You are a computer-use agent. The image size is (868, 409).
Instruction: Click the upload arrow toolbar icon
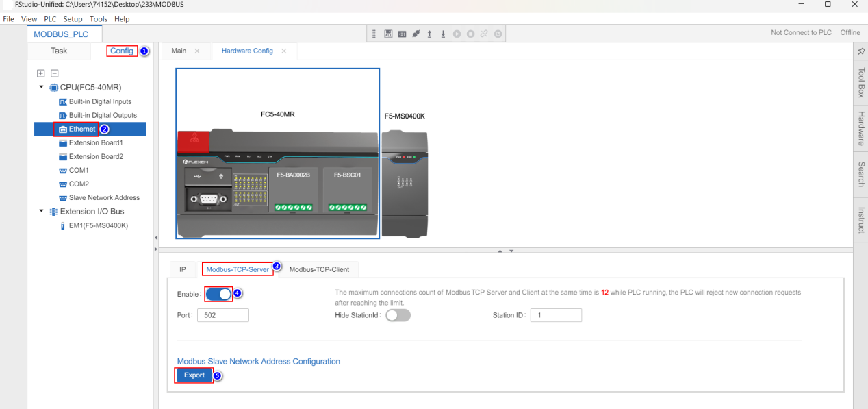click(430, 34)
